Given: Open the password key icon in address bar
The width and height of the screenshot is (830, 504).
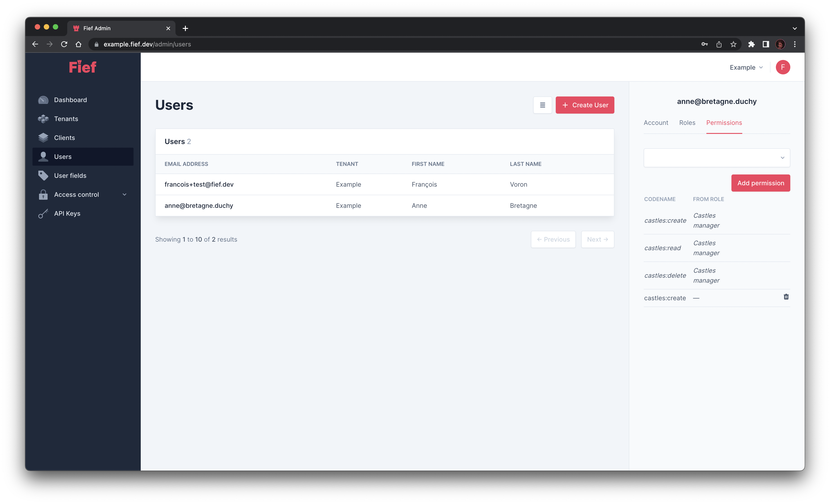Looking at the screenshot, I should click(704, 44).
